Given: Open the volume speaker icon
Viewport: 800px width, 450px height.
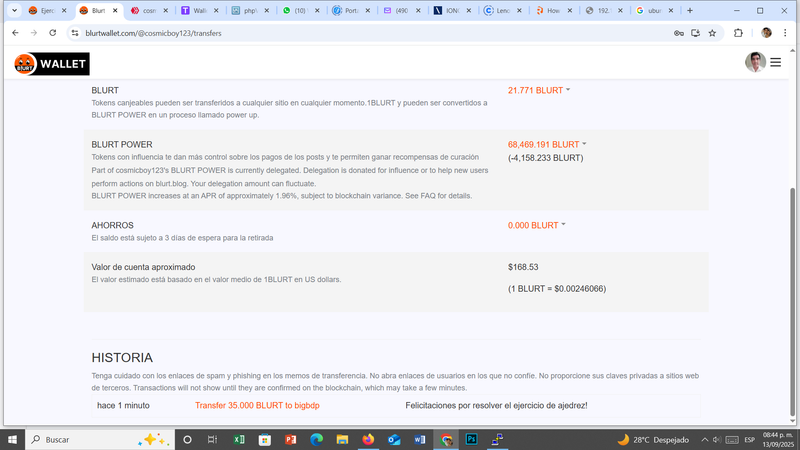Looking at the screenshot, I should point(716,439).
